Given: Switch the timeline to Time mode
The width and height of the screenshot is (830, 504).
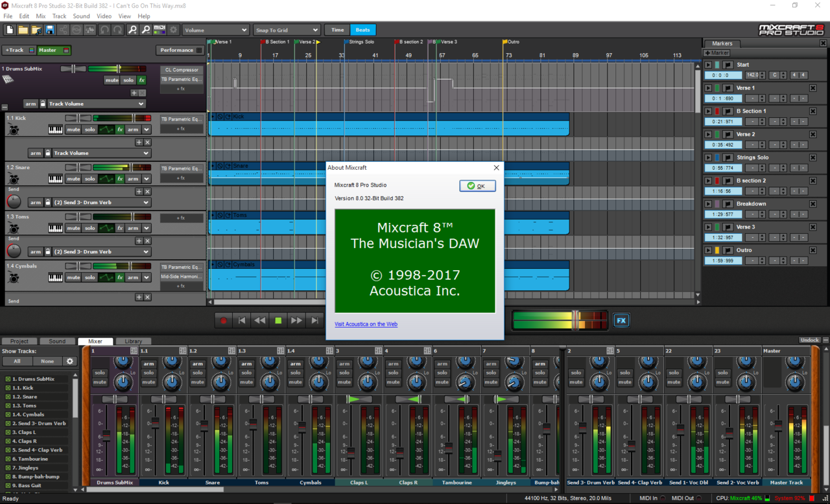Looking at the screenshot, I should coord(338,30).
